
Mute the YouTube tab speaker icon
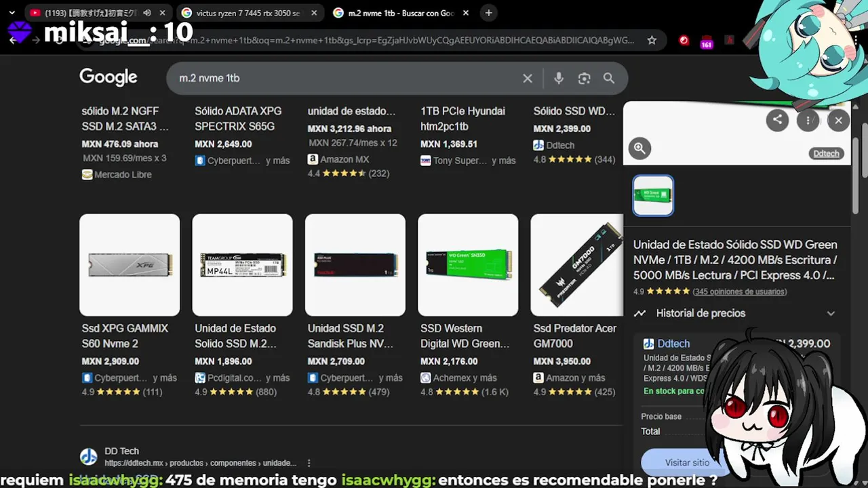pyautogui.click(x=146, y=13)
